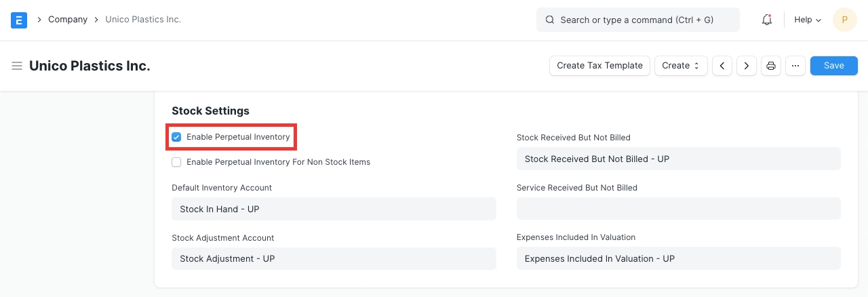Uncheck Enable Perpetual Inventory checkbox
Screen dimensions: 868x297
[176, 137]
